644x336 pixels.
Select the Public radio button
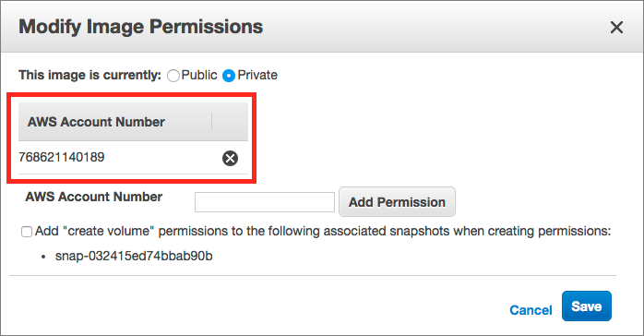tap(173, 76)
